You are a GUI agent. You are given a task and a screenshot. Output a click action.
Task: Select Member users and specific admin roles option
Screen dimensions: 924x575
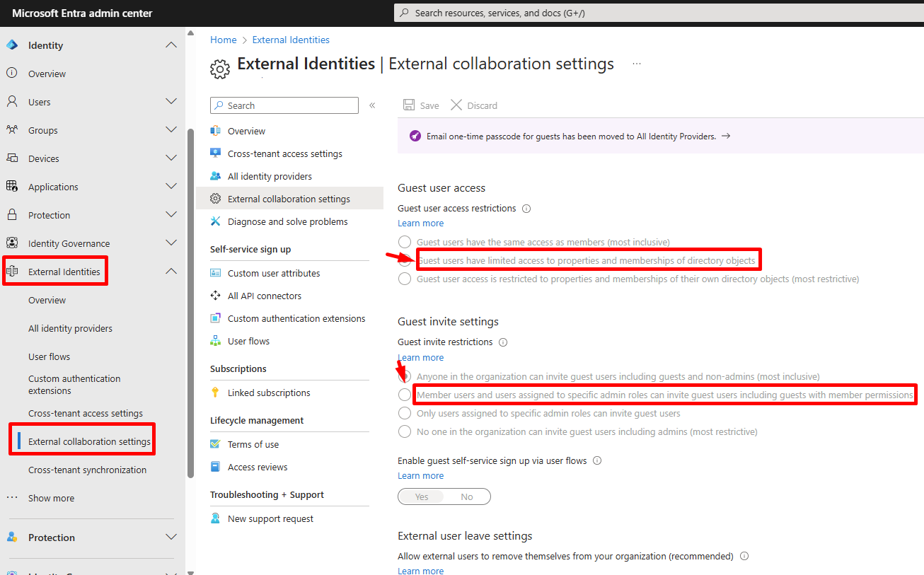point(405,395)
